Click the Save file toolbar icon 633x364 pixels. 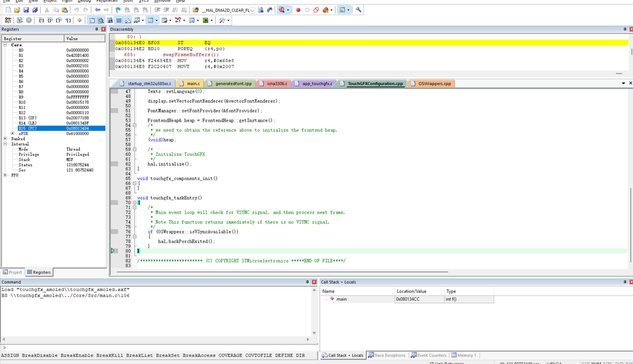click(x=26, y=10)
